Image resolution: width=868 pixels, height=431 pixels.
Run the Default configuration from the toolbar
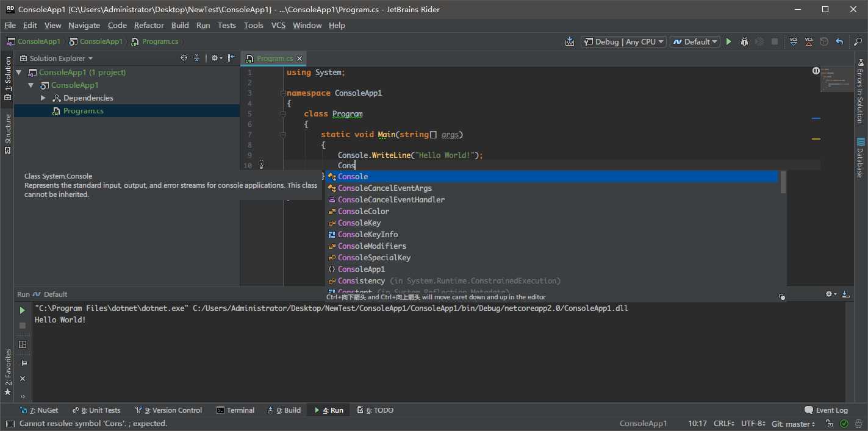[x=728, y=41]
